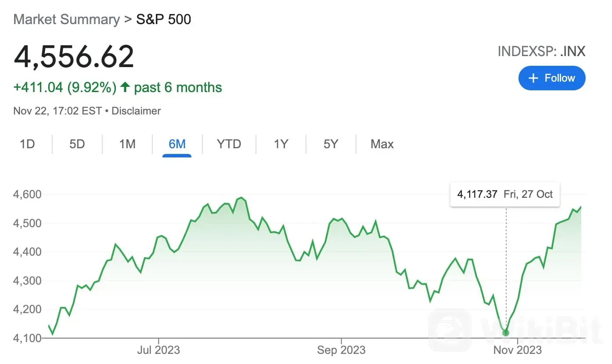Click the Disclaimer link
The width and height of the screenshot is (612, 364).
tap(136, 111)
